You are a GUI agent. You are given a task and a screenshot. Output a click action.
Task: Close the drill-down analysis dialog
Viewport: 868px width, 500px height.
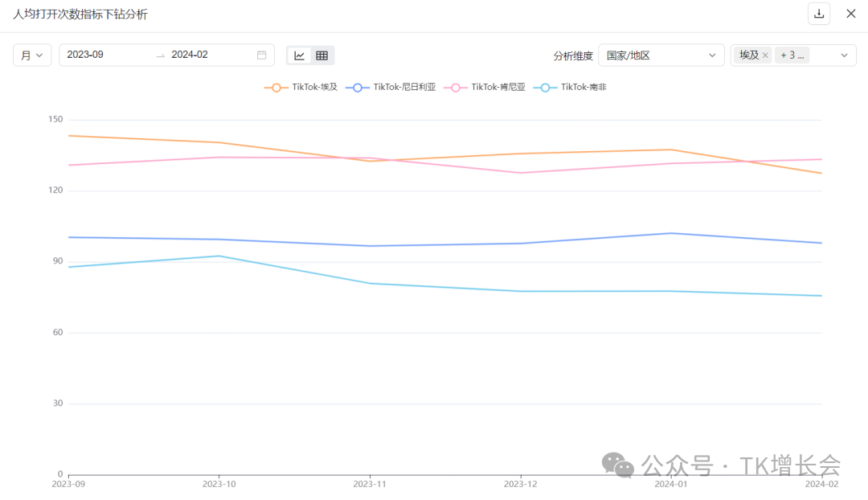point(851,13)
